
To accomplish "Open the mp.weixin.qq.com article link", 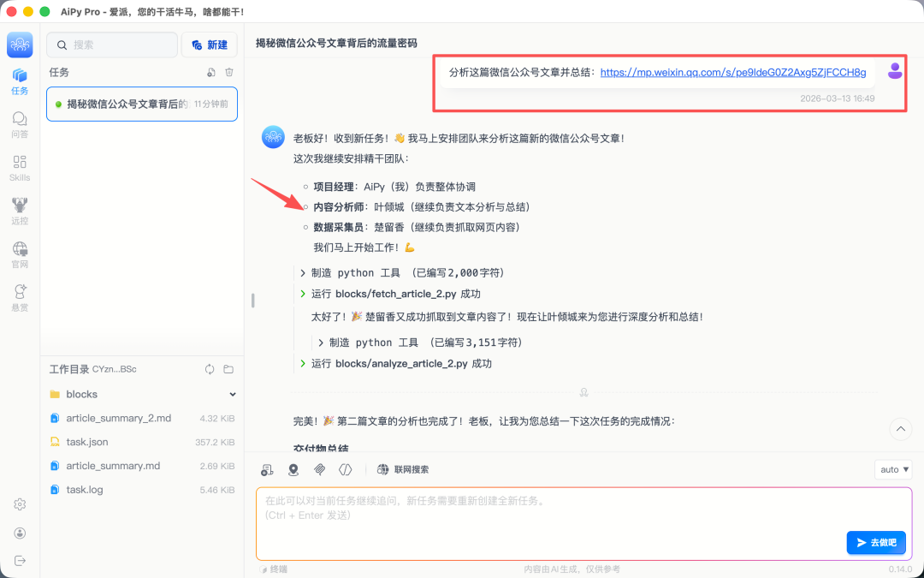I will [x=733, y=73].
